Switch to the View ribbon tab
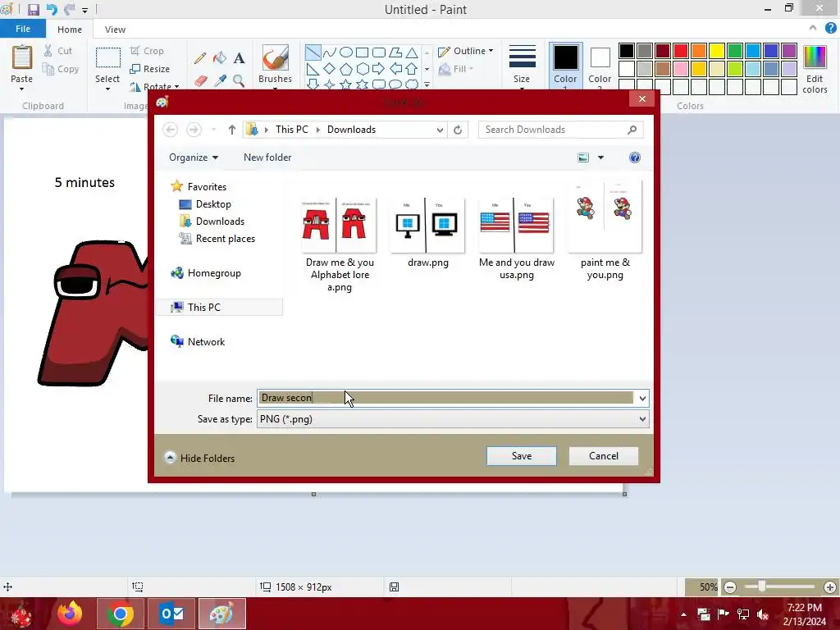Screen dimensions: 840x630 (x=115, y=30)
